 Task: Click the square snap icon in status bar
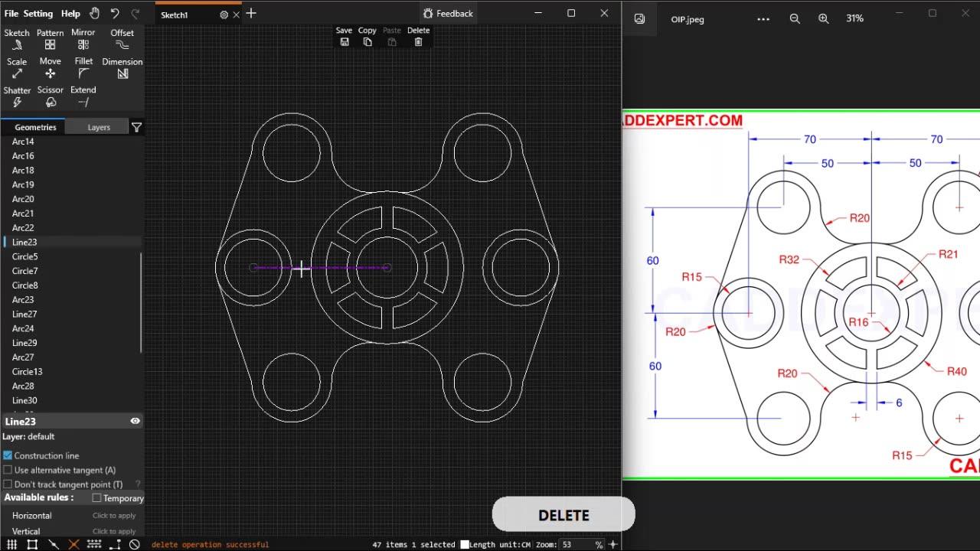coord(32,544)
